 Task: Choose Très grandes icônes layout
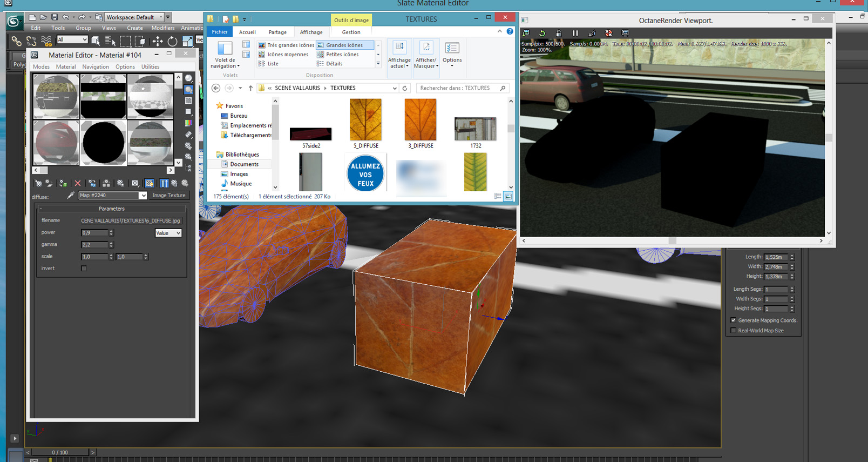pos(286,45)
